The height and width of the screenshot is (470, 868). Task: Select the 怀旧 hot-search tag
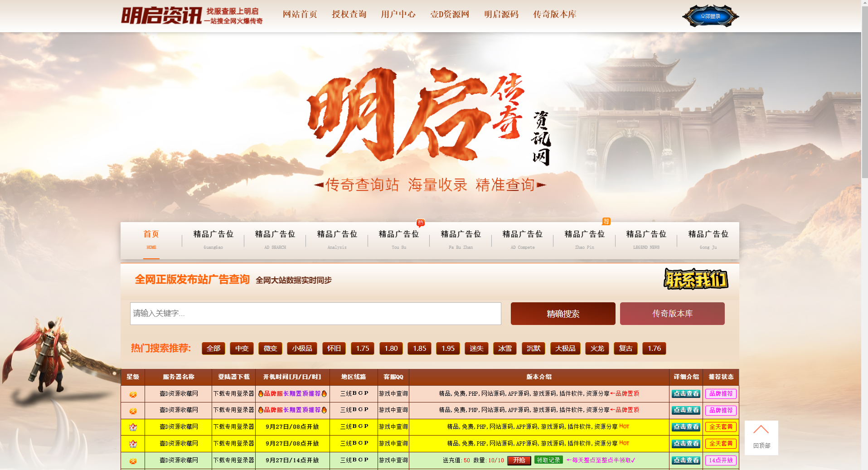point(334,349)
